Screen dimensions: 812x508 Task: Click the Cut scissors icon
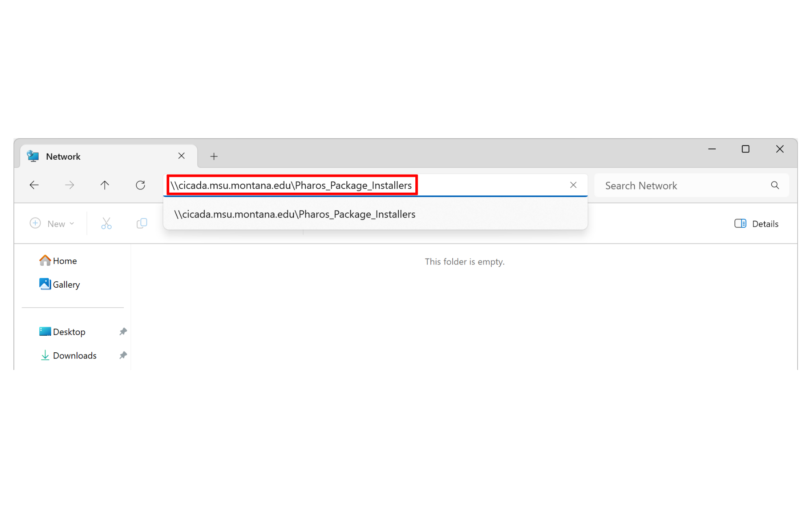106,224
